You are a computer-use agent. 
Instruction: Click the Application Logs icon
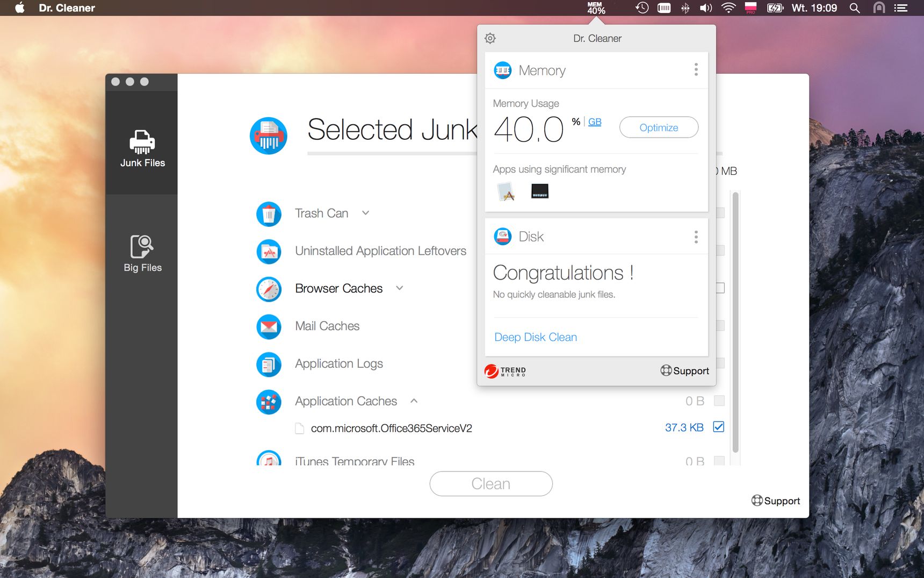[x=269, y=364]
